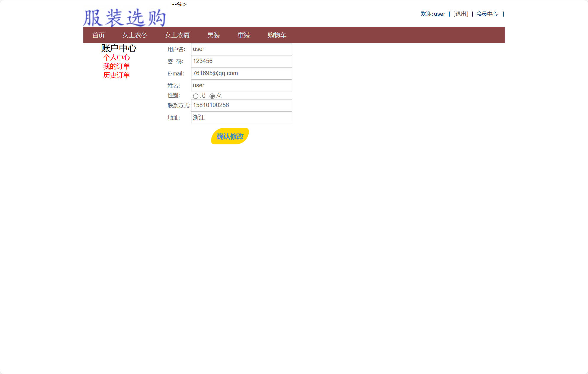
Task: Open 历史订单 order history page
Action: coord(117,75)
